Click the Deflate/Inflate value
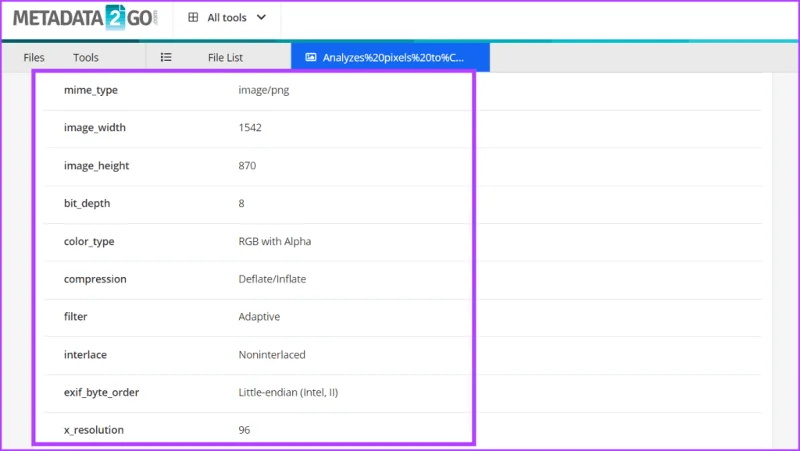This screenshot has height=451, width=800. tap(272, 279)
